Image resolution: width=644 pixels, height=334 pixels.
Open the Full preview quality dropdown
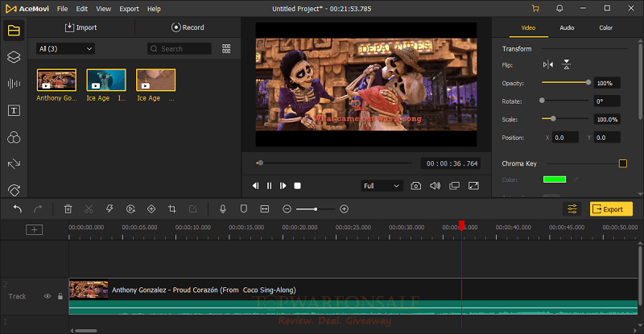click(381, 186)
